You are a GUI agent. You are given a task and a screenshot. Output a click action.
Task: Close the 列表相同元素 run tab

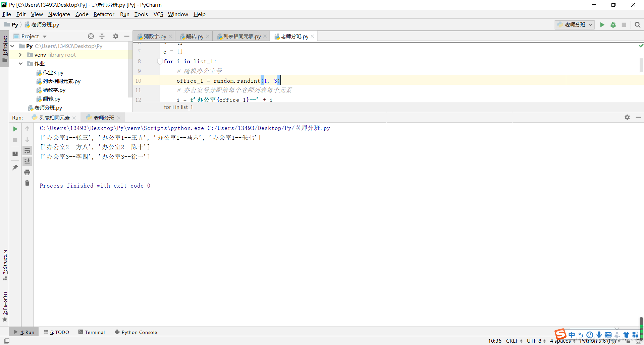point(74,118)
